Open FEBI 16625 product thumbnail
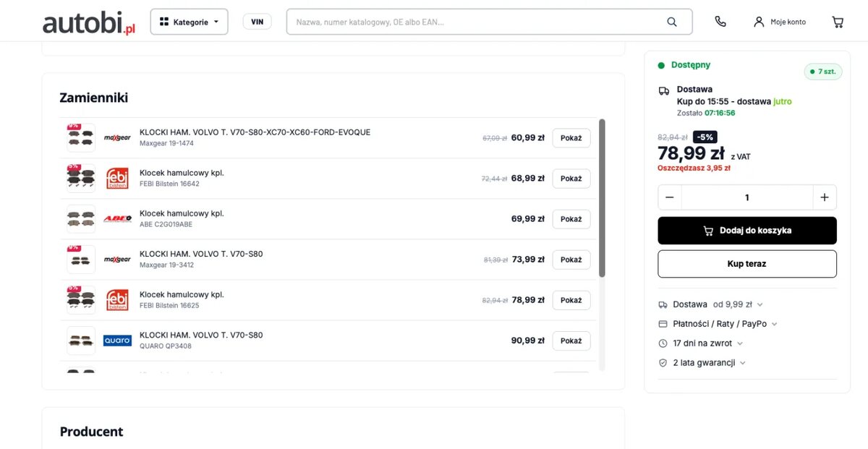Image resolution: width=868 pixels, height=449 pixels. pyautogui.click(x=81, y=299)
